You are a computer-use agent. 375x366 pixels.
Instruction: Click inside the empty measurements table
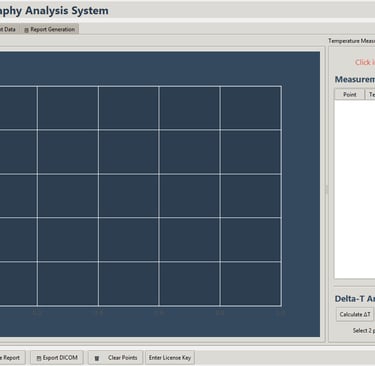point(355,189)
